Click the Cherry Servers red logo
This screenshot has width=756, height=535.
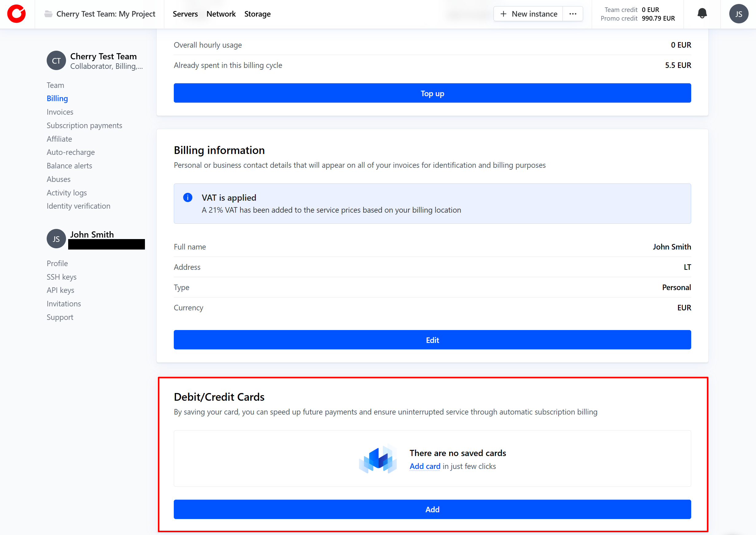tap(17, 14)
